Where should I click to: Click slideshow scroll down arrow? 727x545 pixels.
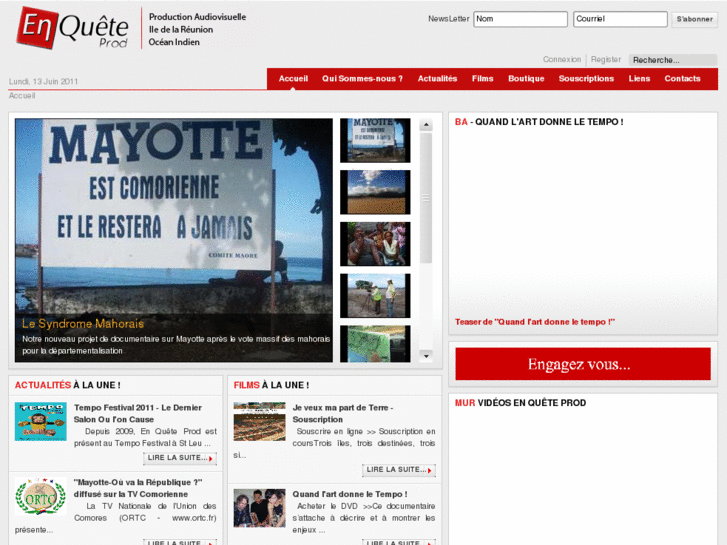click(x=426, y=356)
